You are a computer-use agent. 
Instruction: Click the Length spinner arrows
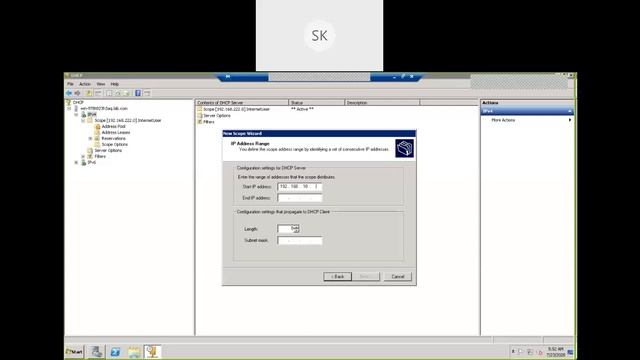coord(296,229)
